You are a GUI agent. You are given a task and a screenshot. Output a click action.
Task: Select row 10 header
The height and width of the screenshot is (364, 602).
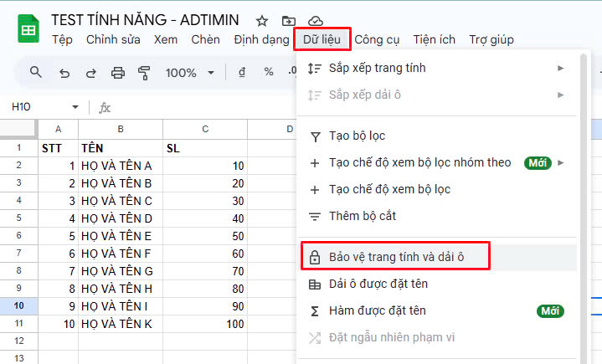click(x=18, y=305)
